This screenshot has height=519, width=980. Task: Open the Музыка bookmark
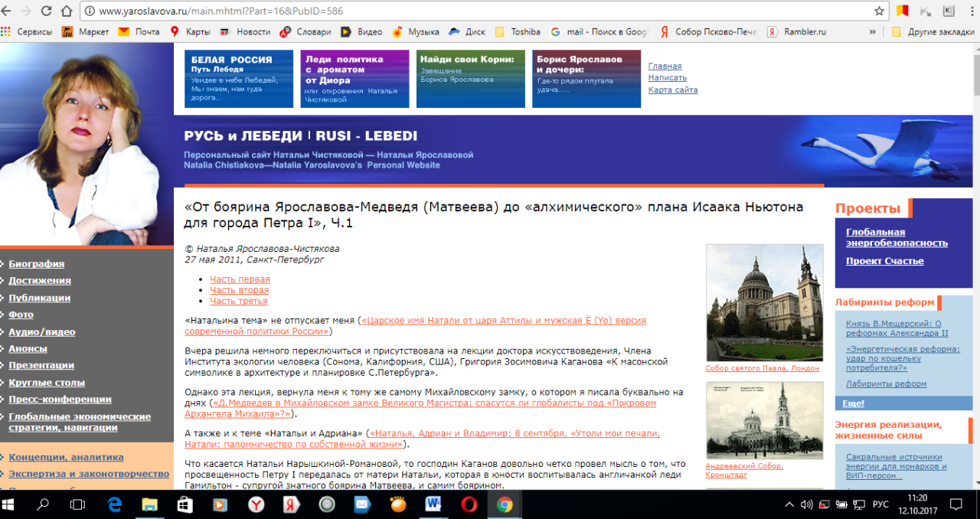(416, 32)
